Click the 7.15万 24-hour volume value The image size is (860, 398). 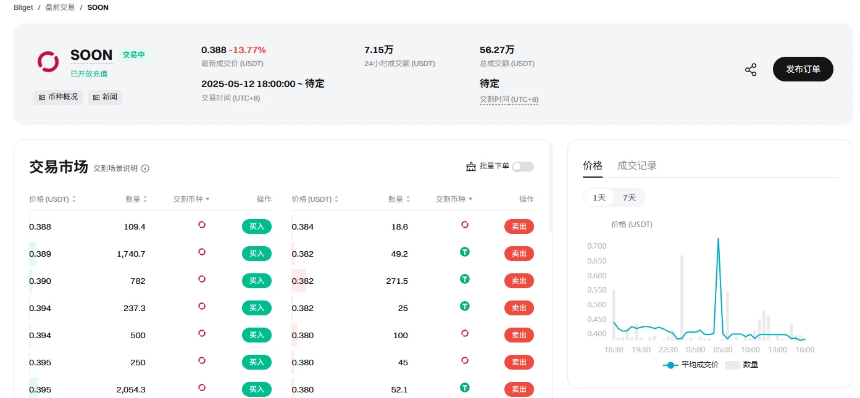(x=378, y=50)
